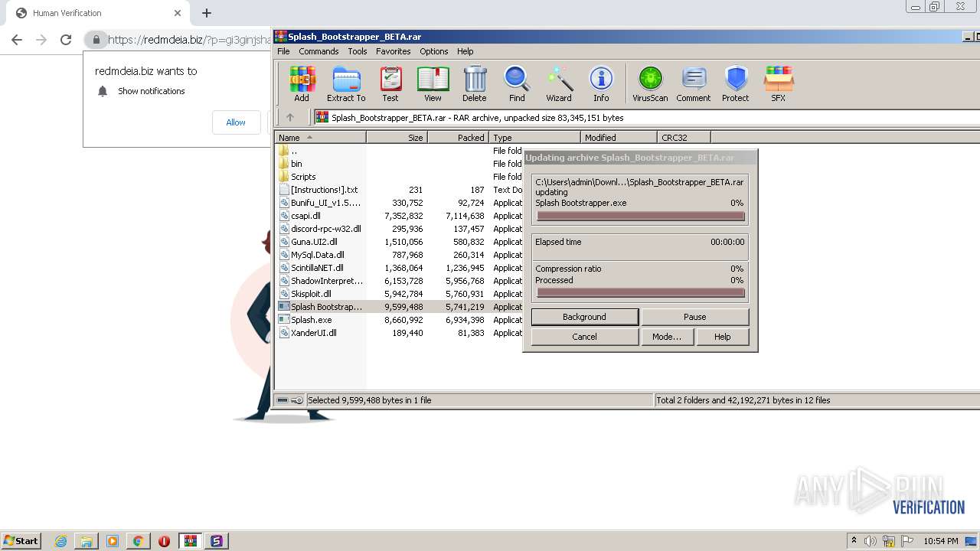
Task: Open Opera from the taskbar
Action: 164,541
